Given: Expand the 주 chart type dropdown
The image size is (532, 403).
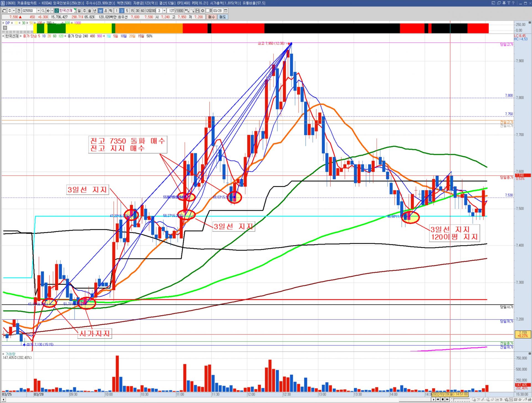Looking at the screenshot, I should tap(14, 11).
